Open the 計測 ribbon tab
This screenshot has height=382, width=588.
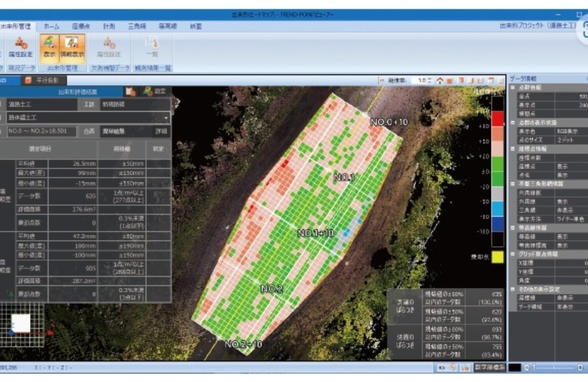(109, 26)
